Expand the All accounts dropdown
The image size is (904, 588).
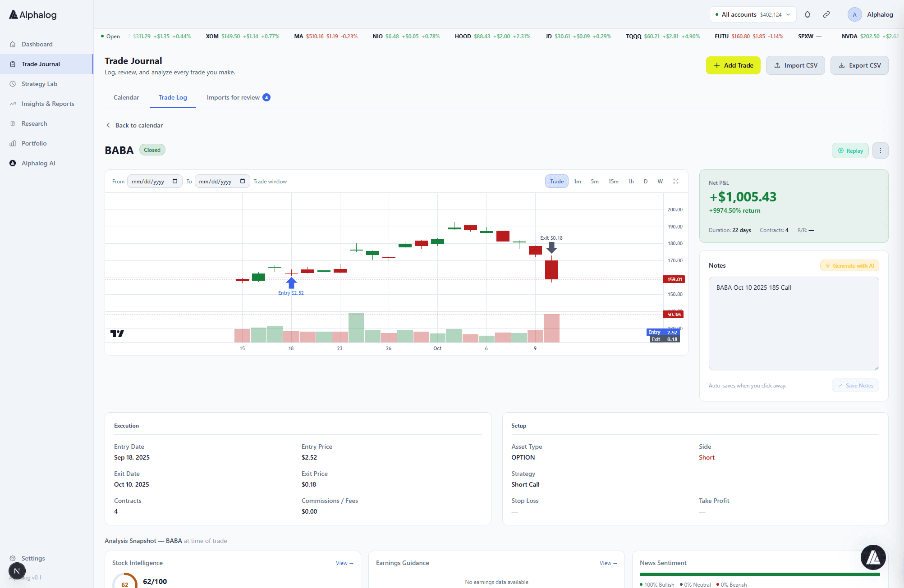click(753, 14)
